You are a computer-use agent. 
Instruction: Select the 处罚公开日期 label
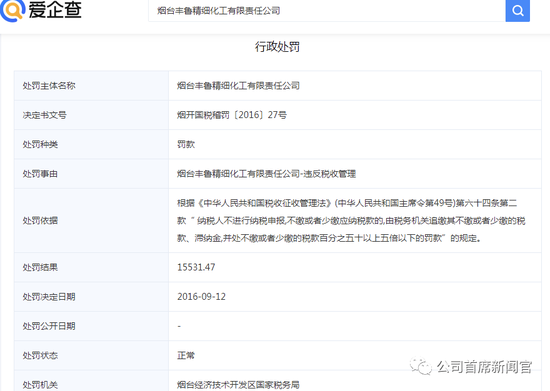click(x=49, y=326)
